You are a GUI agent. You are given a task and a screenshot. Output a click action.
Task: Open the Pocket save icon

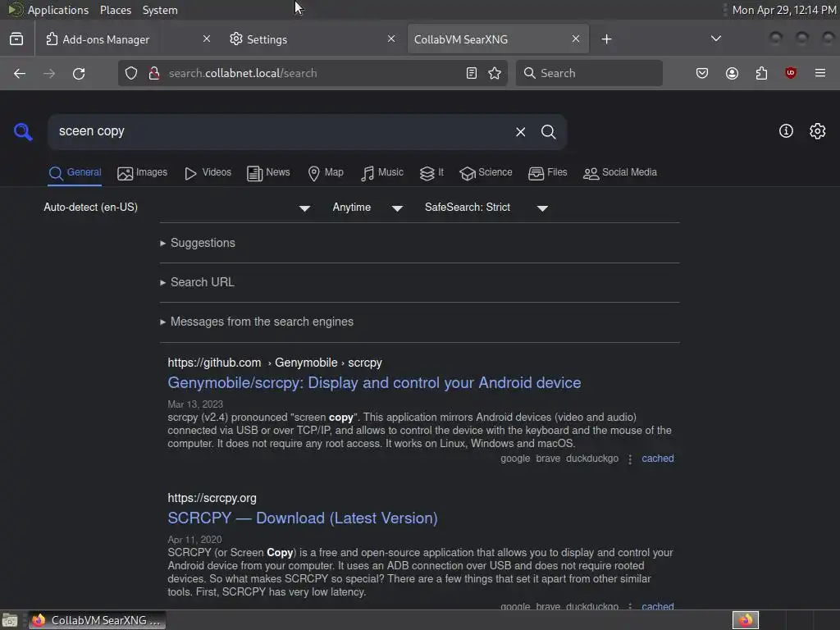point(702,73)
